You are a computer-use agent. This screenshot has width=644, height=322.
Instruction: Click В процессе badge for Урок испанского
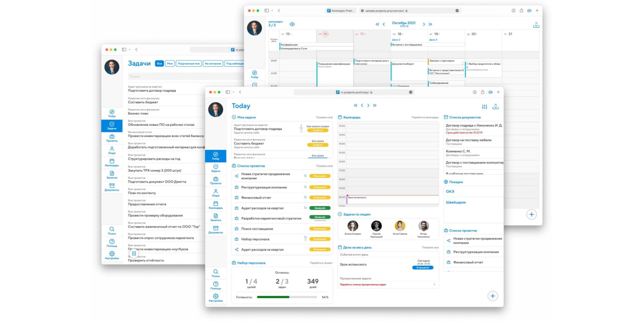[x=423, y=268]
